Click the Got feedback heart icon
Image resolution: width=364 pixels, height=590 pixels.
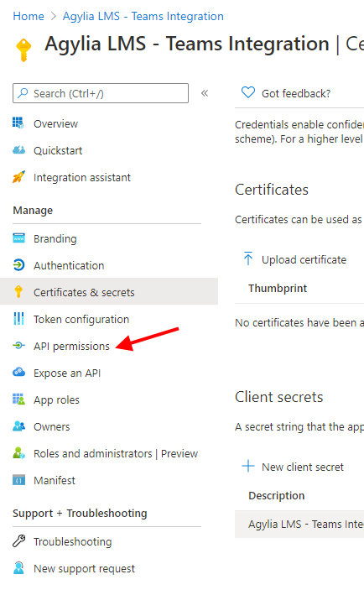(248, 92)
